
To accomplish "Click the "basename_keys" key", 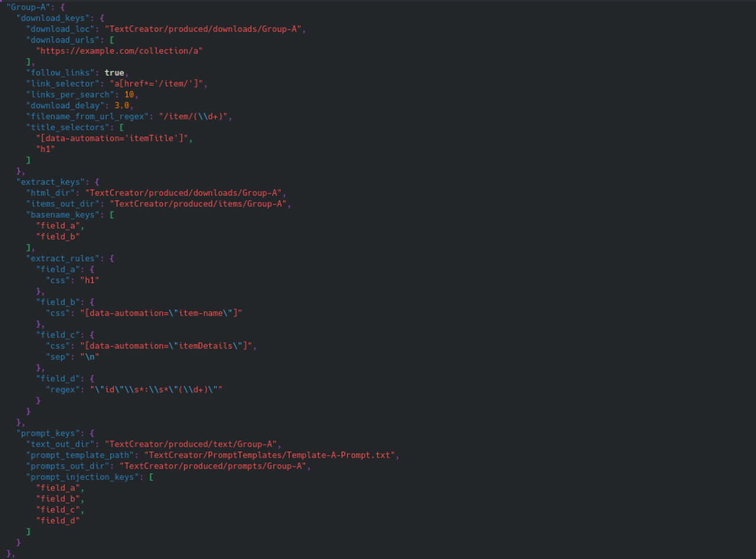I will coord(63,214).
